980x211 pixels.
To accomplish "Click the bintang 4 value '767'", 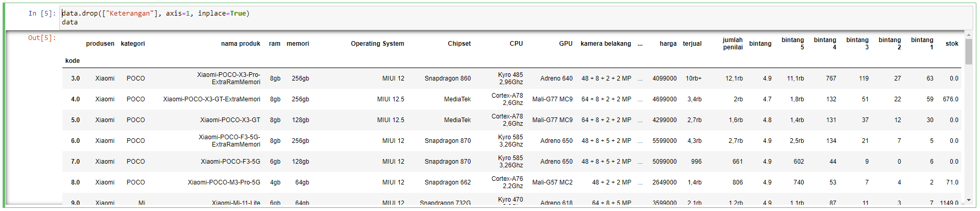I will pos(831,78).
